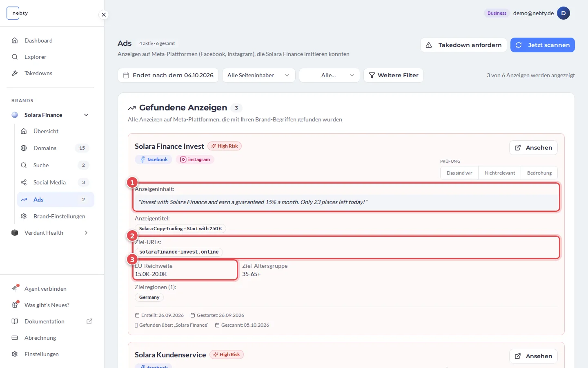The height and width of the screenshot is (368, 588).
Task: Open the Alle... dropdown
Action: [330, 75]
